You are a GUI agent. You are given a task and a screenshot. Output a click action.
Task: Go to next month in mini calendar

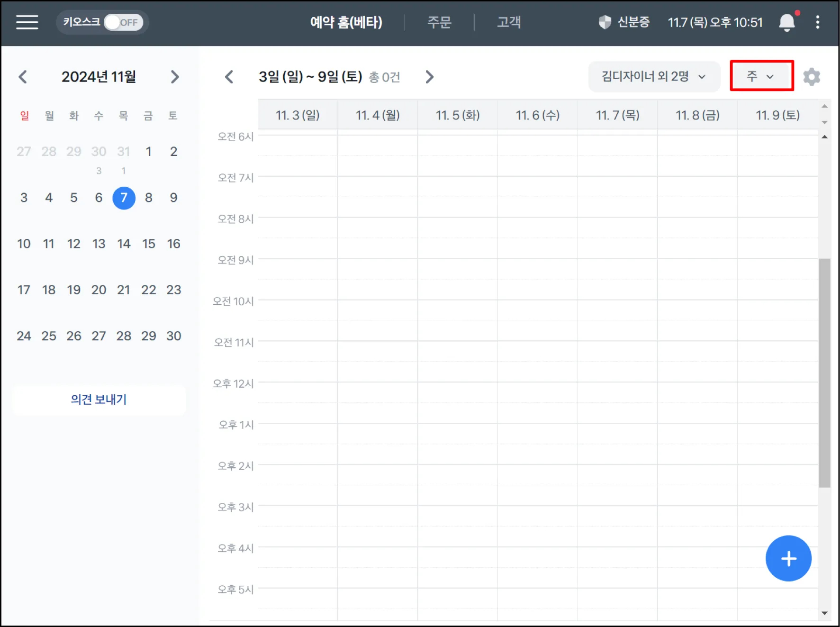175,77
